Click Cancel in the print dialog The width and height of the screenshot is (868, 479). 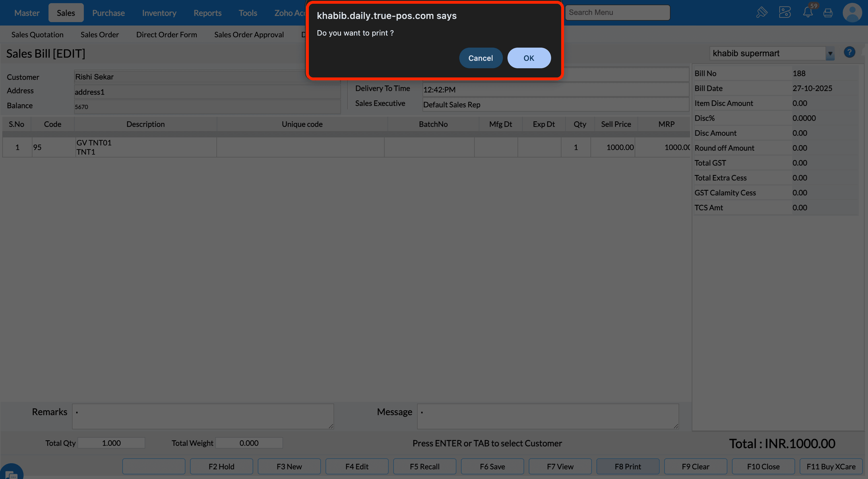pos(480,58)
